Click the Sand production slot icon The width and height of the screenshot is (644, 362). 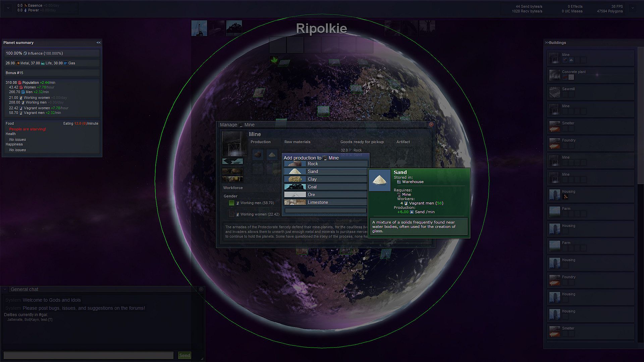coord(272,155)
